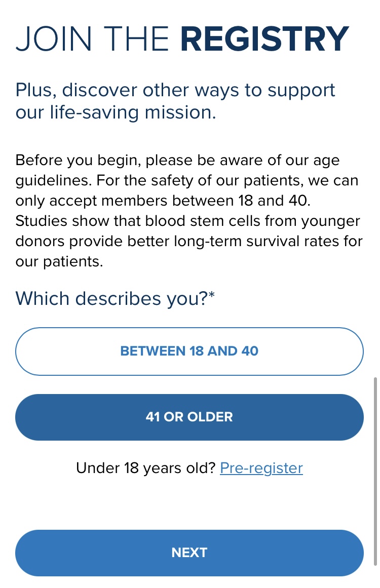Click the bold REGISTRY heading word
380x588 pixels.
click(264, 40)
